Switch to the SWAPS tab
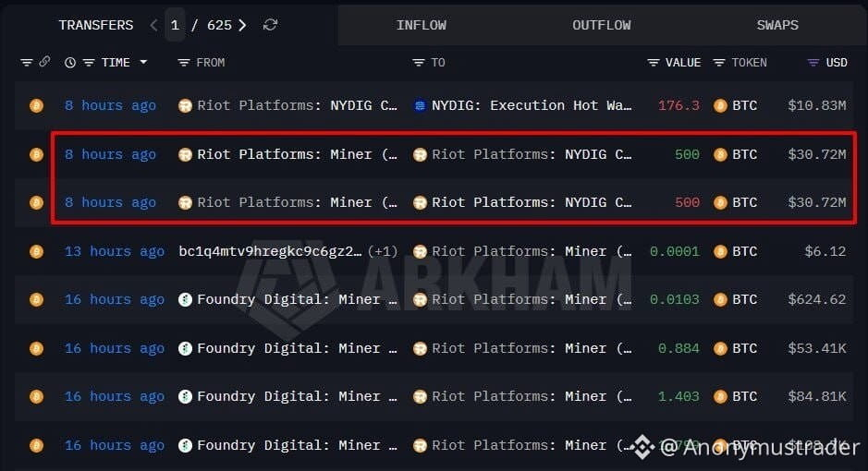This screenshot has height=471, width=868. (777, 25)
